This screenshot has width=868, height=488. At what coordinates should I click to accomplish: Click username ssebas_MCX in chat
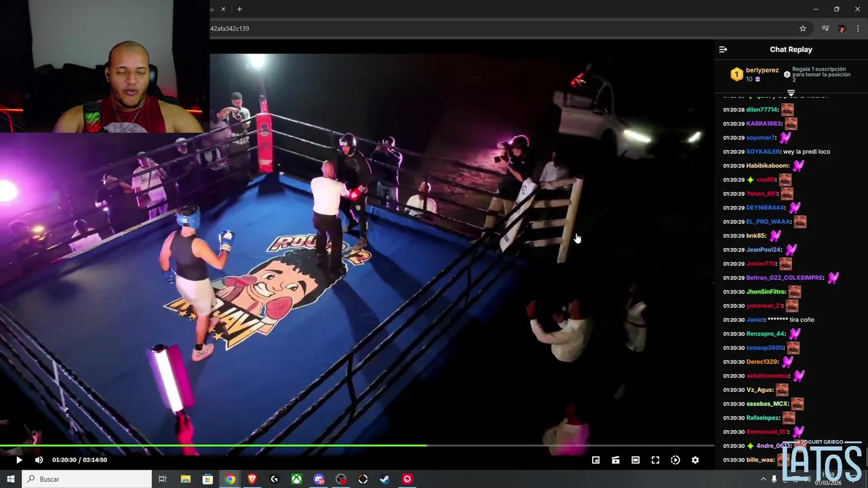(767, 404)
